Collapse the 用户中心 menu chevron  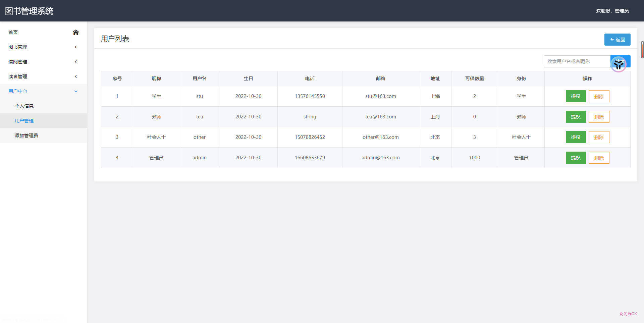coord(76,91)
